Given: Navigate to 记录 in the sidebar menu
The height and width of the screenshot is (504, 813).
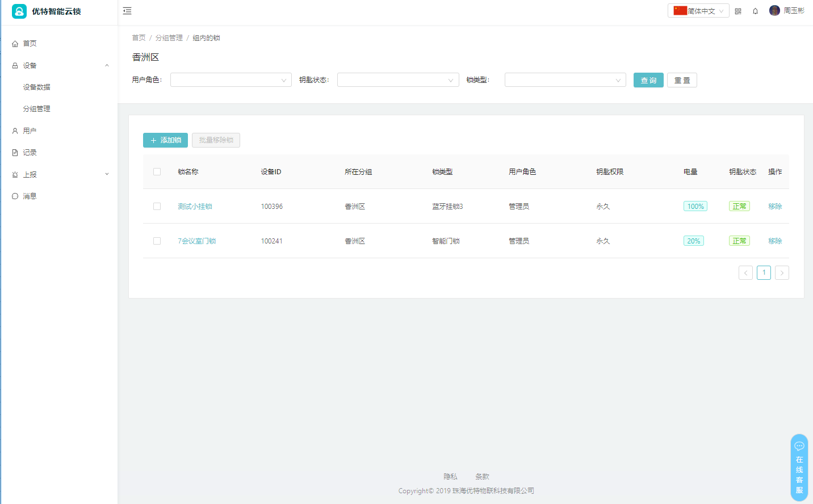Looking at the screenshot, I should point(30,153).
